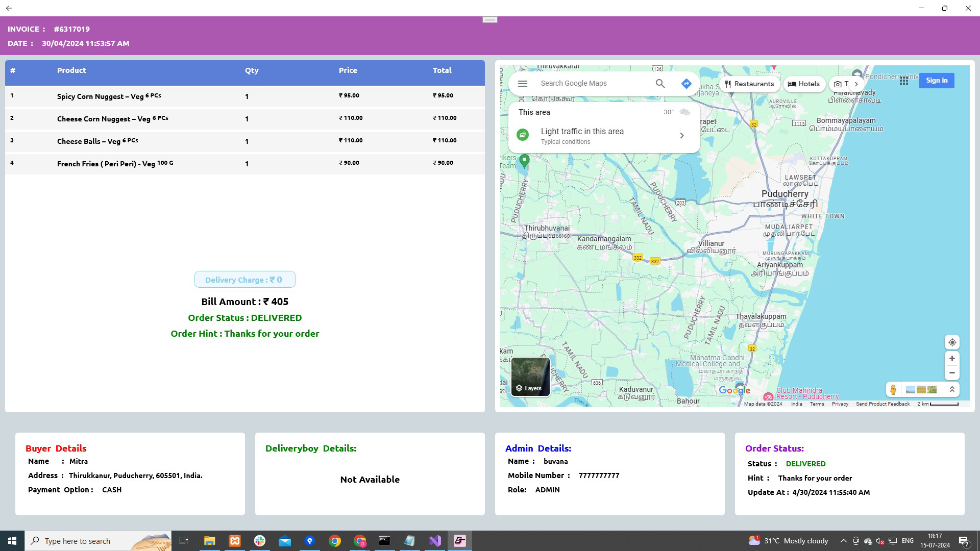Screen dimensions: 980x551
Task: Click the Delivery Charge badge
Action: tap(244, 280)
